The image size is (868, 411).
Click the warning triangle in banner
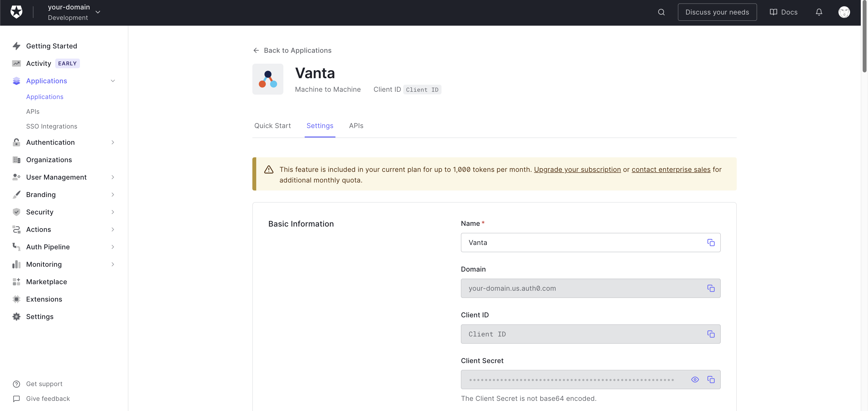coord(269,169)
